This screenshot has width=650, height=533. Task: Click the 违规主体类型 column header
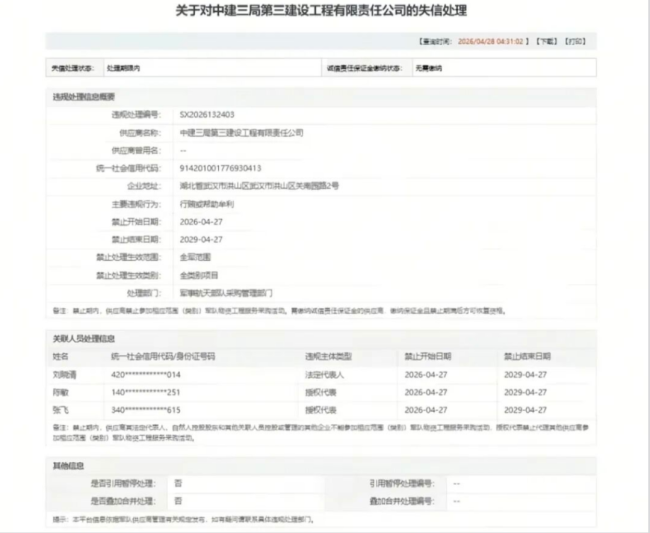tap(328, 356)
